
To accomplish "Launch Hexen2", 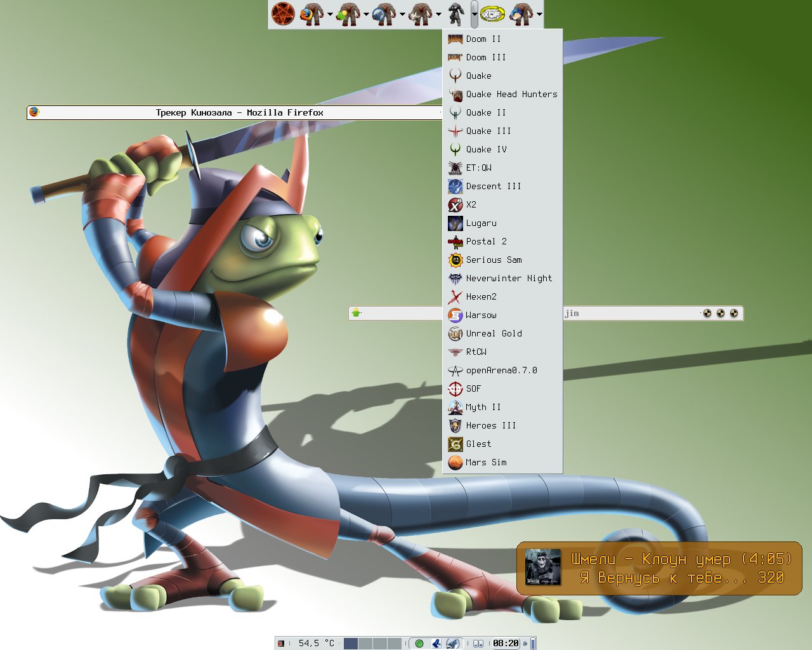I will point(502,296).
